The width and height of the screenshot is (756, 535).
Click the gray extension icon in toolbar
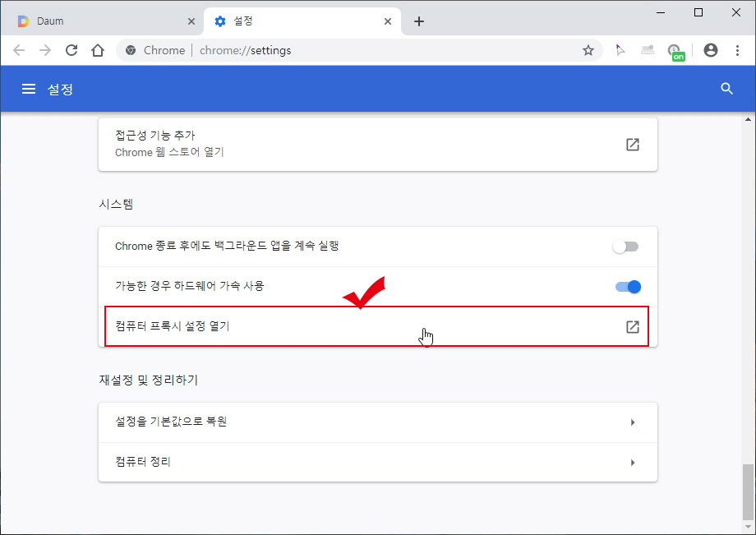[647, 49]
